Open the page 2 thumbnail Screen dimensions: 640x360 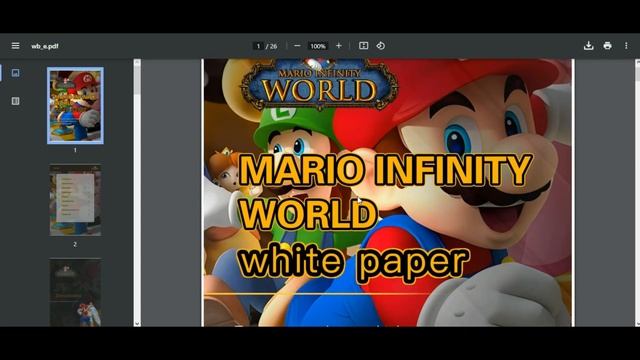[x=76, y=200]
